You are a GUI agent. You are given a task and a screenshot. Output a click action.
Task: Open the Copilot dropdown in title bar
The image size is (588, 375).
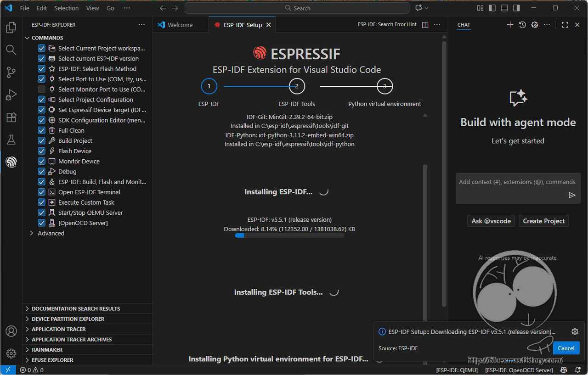[x=421, y=8]
